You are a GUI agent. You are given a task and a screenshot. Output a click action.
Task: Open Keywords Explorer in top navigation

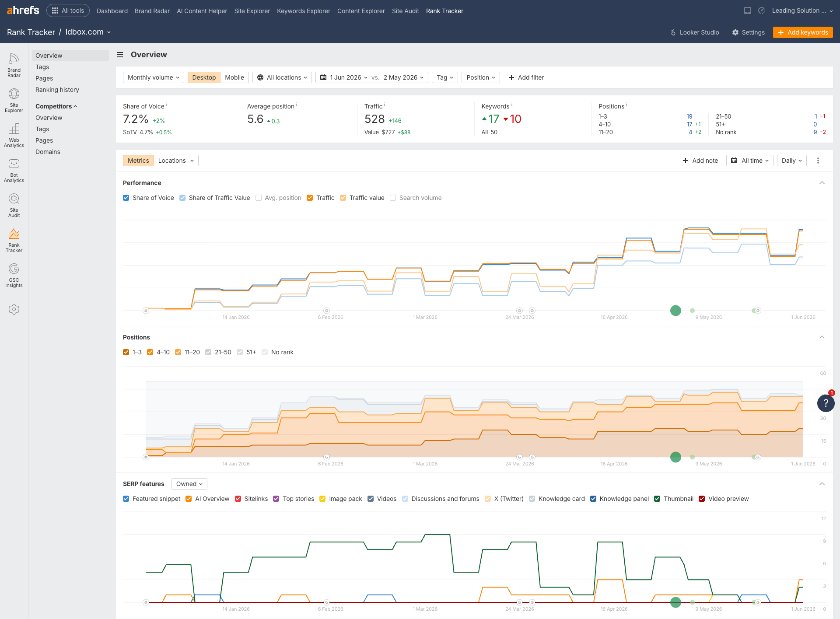pos(304,11)
